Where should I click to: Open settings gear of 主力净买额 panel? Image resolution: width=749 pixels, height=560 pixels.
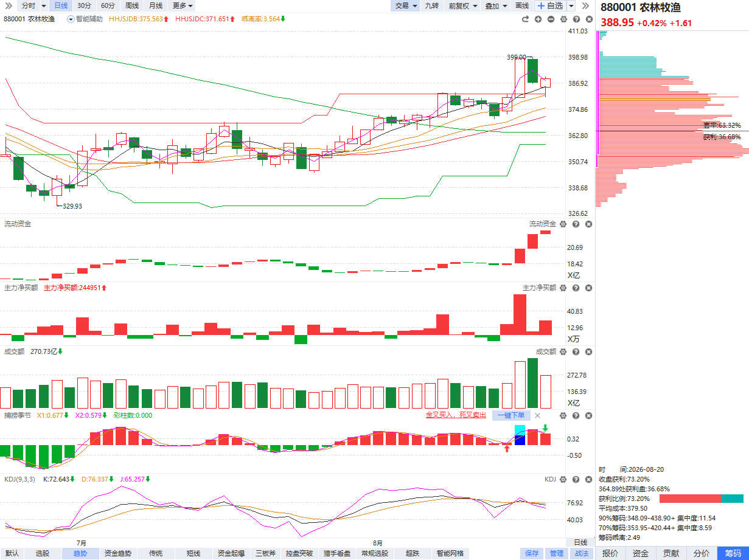563,288
